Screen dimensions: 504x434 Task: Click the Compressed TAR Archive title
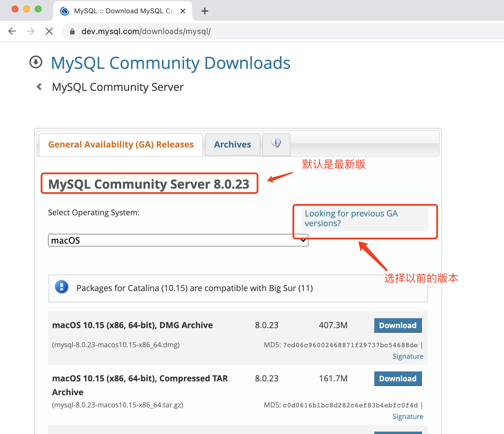[x=140, y=385]
